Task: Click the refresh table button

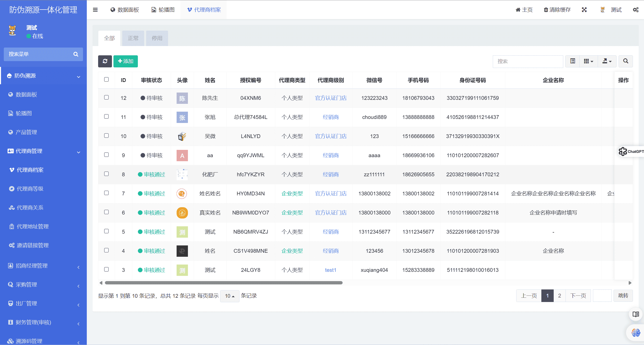Action: point(105,61)
